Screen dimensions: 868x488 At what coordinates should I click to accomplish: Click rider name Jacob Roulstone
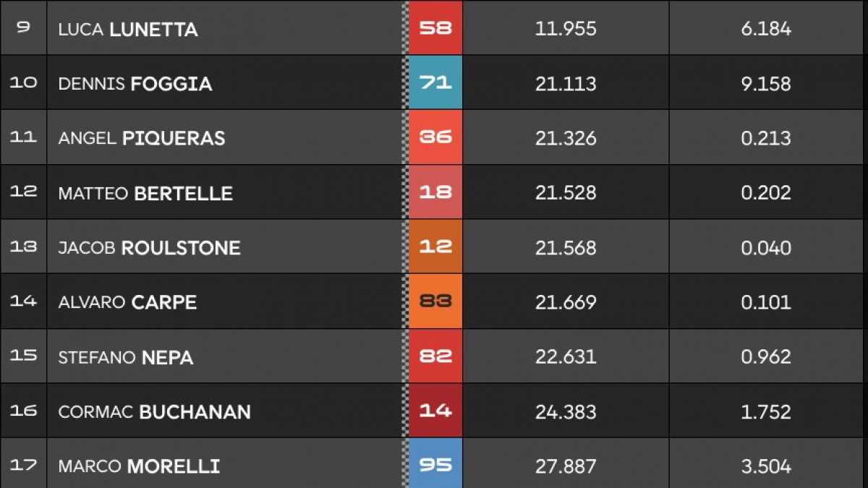pos(149,248)
